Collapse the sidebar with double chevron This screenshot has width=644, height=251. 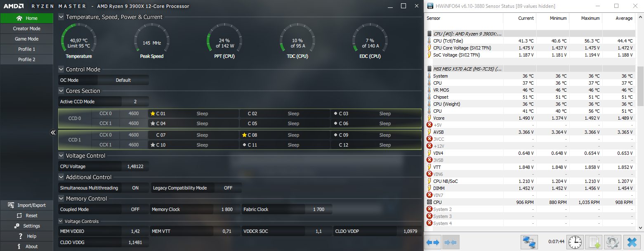point(53,133)
